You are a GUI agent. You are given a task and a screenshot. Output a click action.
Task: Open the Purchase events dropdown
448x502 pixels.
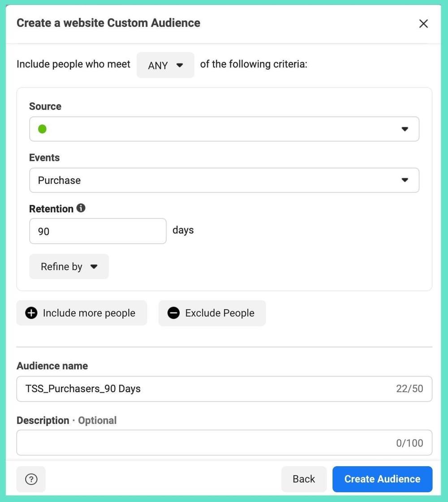pos(224,180)
